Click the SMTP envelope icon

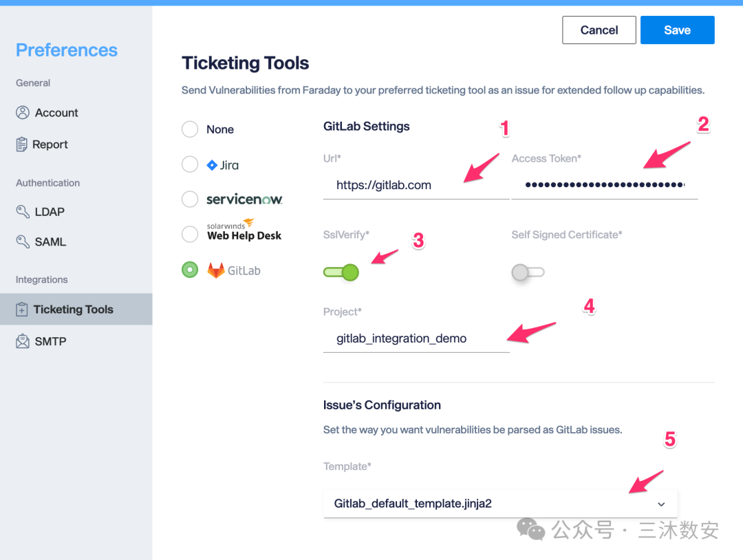coord(23,341)
